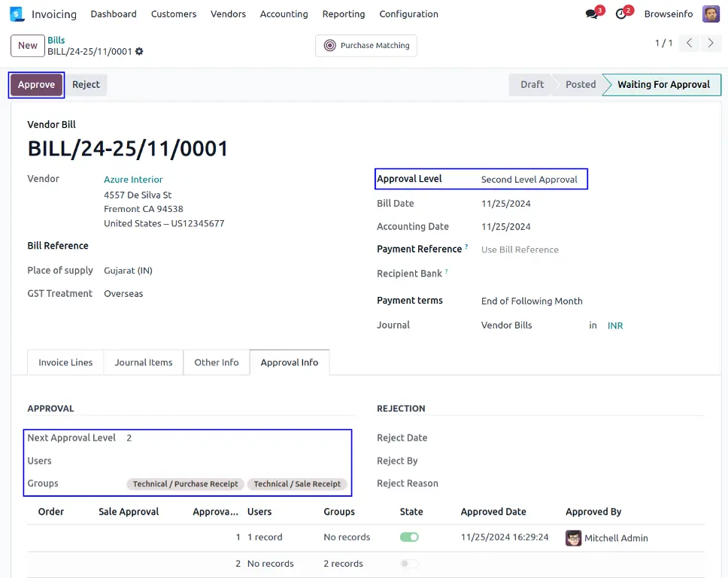Image resolution: width=728 pixels, height=578 pixels.
Task: Click the Gujarat (IN) place of supply
Action: click(x=128, y=271)
